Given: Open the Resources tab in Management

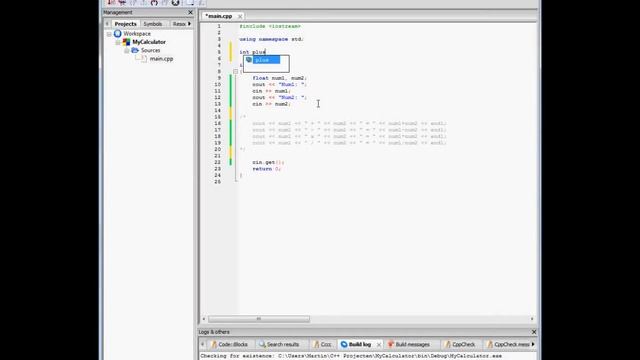Looking at the screenshot, I should (x=178, y=24).
